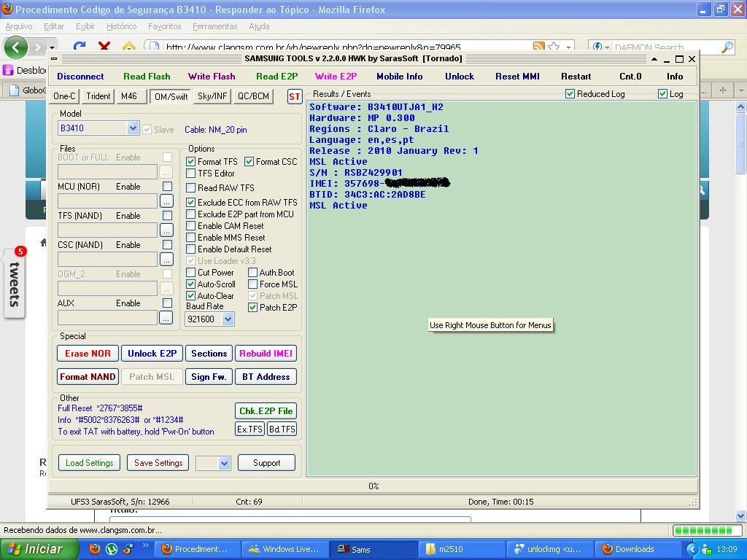The width and height of the screenshot is (747, 560).
Task: Enable Format TFS checkbox
Action: click(x=190, y=162)
